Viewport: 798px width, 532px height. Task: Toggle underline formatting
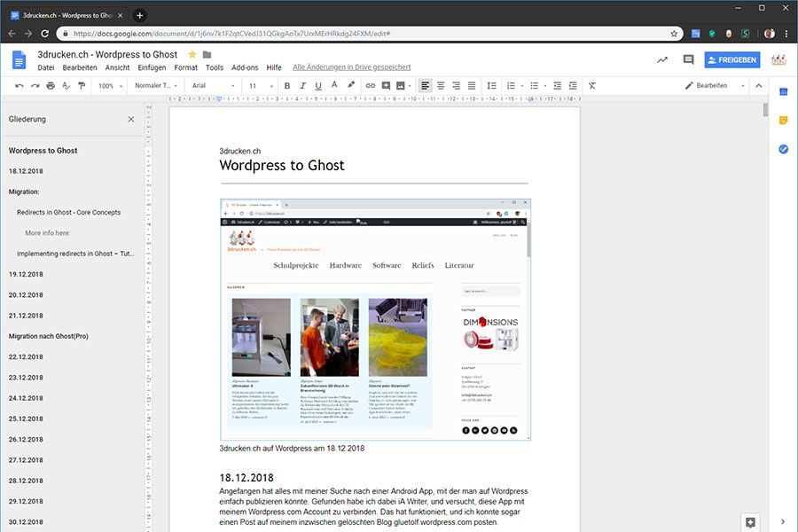pos(318,85)
